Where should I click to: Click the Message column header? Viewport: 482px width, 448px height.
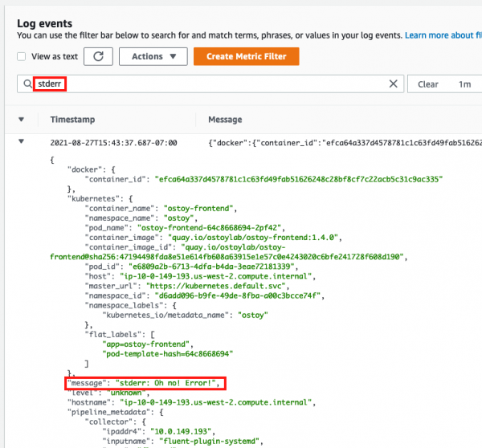225,120
